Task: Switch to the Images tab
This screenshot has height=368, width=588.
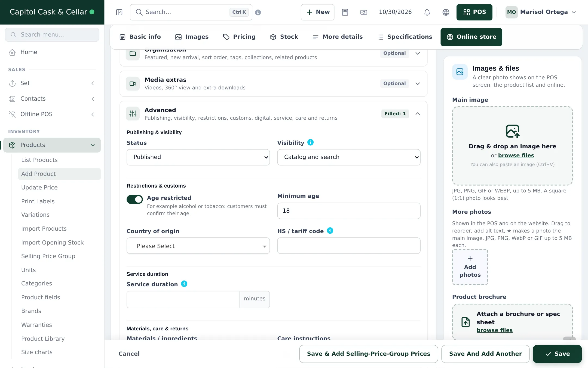Action: (x=192, y=37)
